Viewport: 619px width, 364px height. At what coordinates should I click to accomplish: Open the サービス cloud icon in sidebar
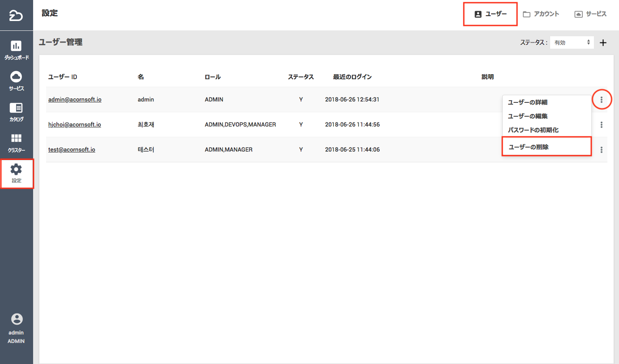[16, 77]
